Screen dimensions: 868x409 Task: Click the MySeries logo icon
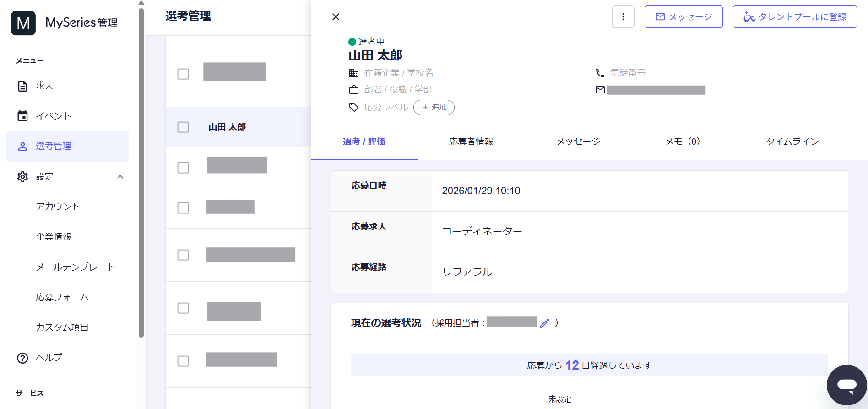pos(23,23)
